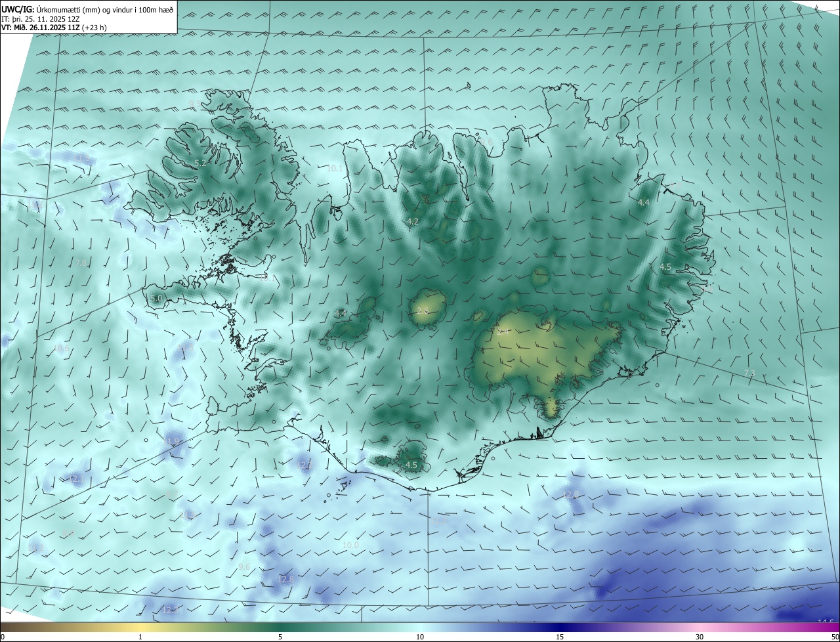
Task: Select the precipitation value 5.2 on Westfjords
Action: point(201,163)
